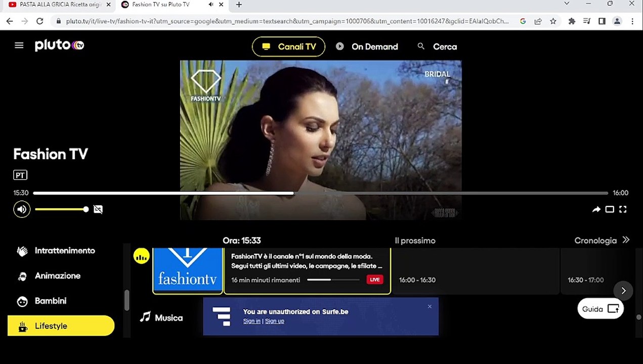This screenshot has height=364, width=643.
Task: Mute the player volume speaker icon
Action: [x=22, y=209]
